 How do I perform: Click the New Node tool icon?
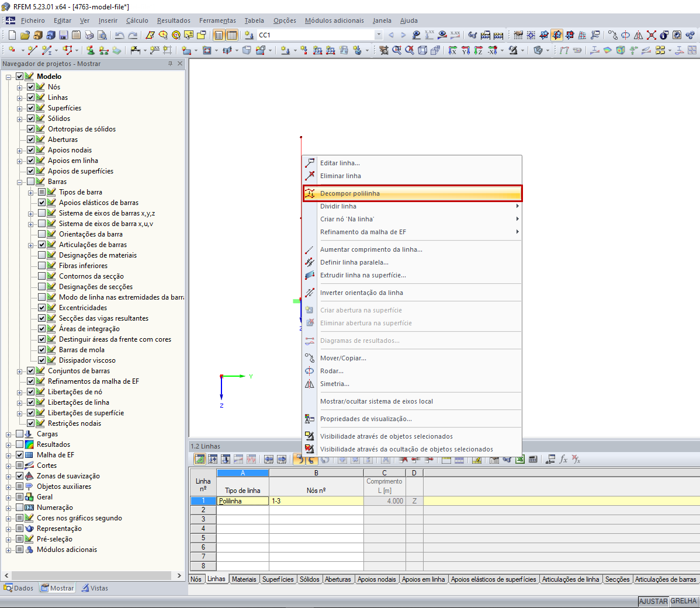point(12,50)
